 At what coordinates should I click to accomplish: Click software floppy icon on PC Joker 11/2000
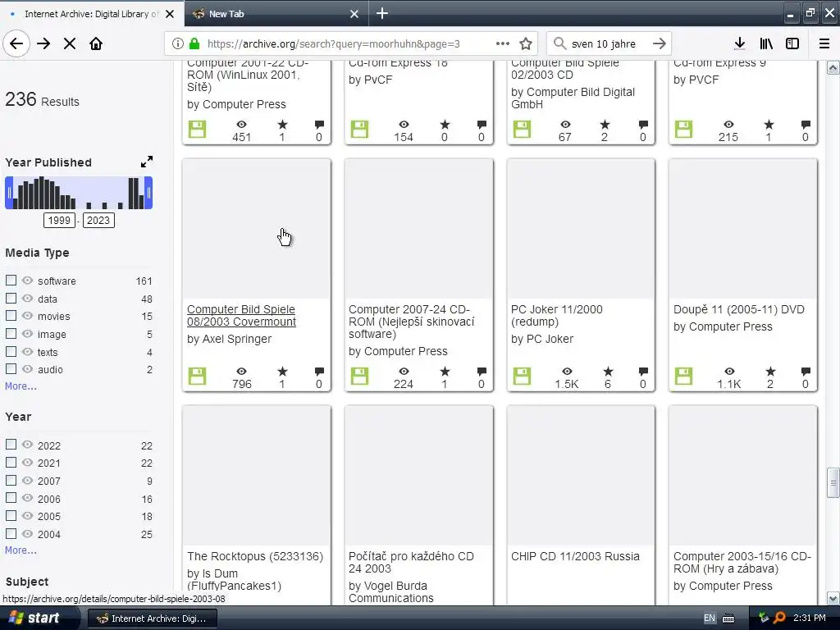(522, 376)
